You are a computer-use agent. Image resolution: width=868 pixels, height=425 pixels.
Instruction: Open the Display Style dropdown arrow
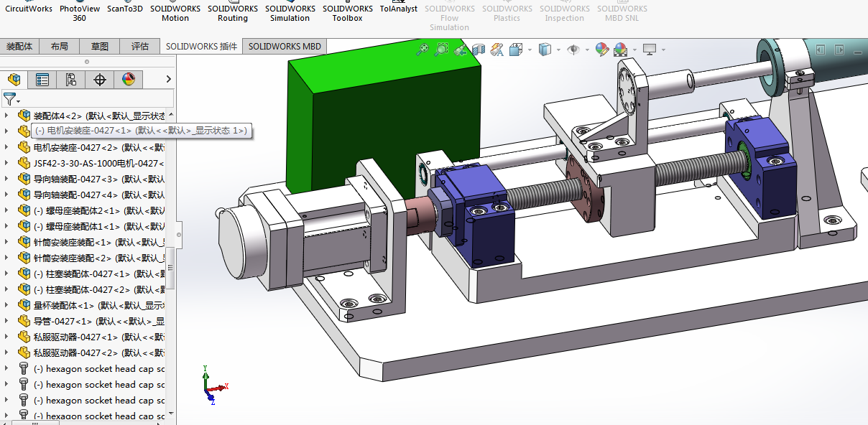point(559,50)
